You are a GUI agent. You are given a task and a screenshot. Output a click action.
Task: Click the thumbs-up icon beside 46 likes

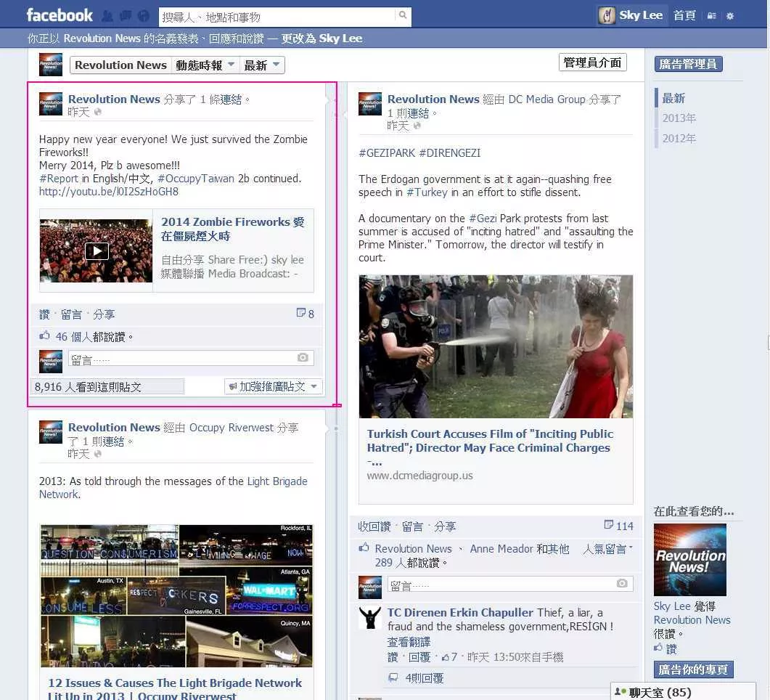[45, 335]
